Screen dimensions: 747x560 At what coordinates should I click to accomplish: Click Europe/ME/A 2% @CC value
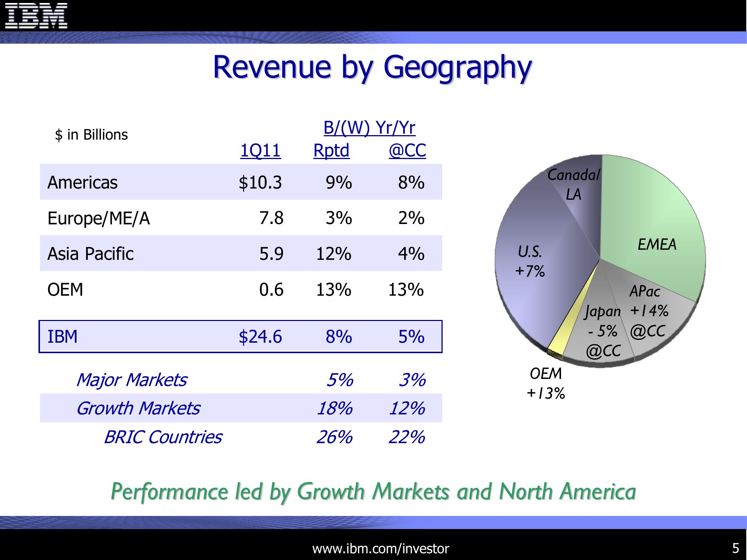point(411,218)
